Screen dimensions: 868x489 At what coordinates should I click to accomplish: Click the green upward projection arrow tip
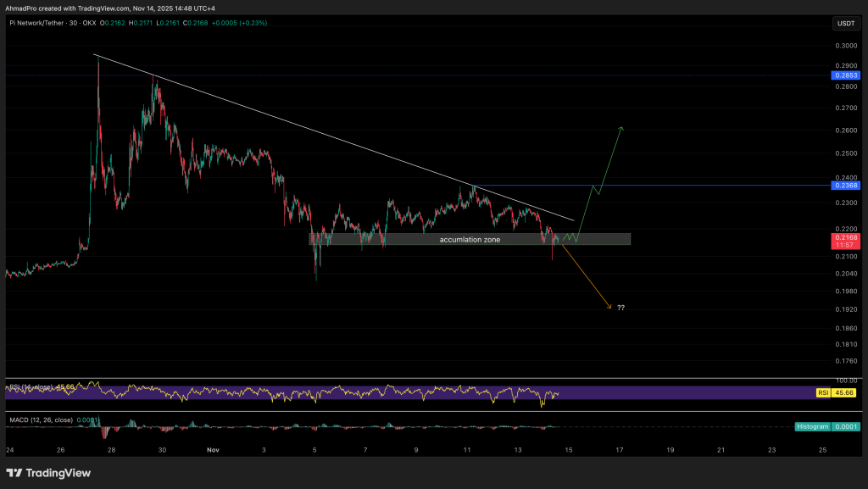621,127
